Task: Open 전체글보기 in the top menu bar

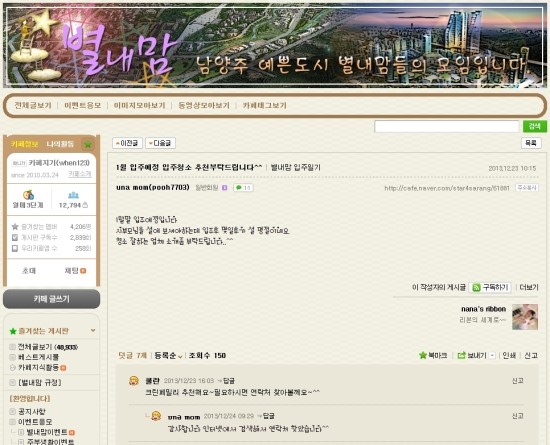Action: point(33,105)
